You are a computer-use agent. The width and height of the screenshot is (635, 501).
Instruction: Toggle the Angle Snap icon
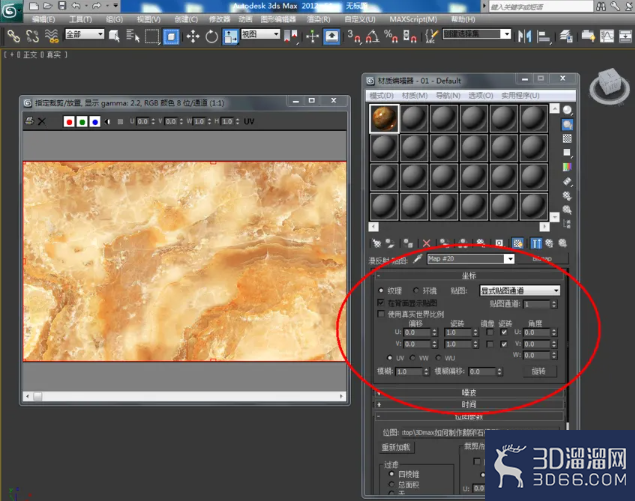tap(373, 37)
